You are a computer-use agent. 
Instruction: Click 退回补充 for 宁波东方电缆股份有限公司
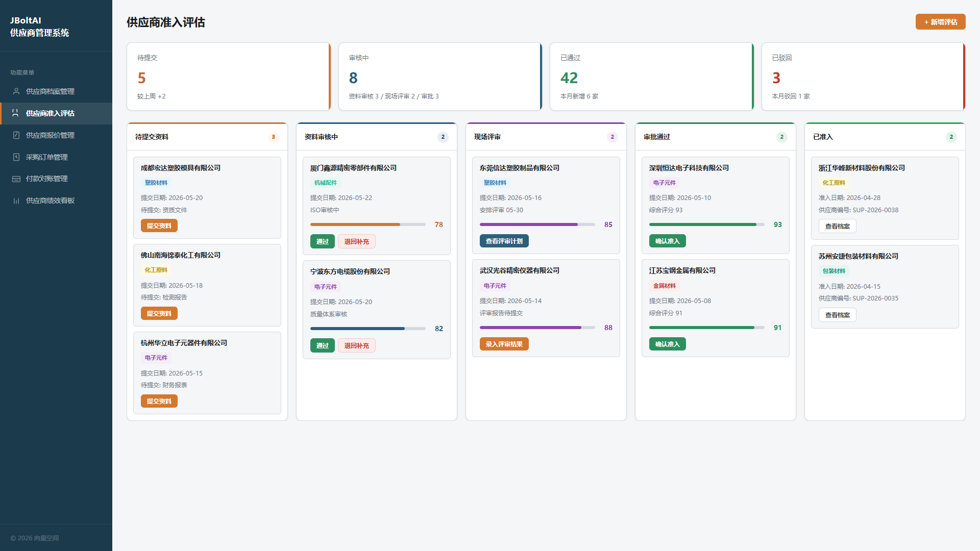pyautogui.click(x=356, y=345)
